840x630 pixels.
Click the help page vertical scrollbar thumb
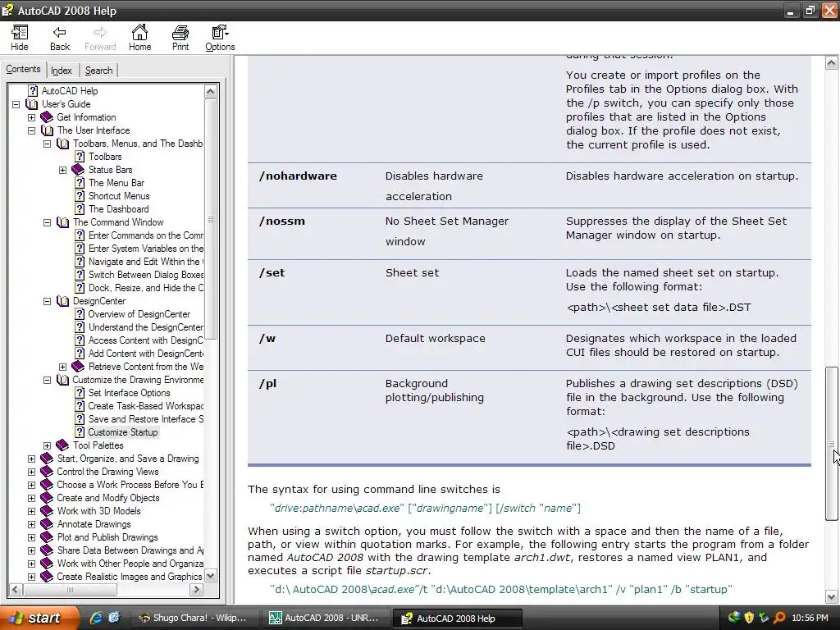(x=831, y=444)
